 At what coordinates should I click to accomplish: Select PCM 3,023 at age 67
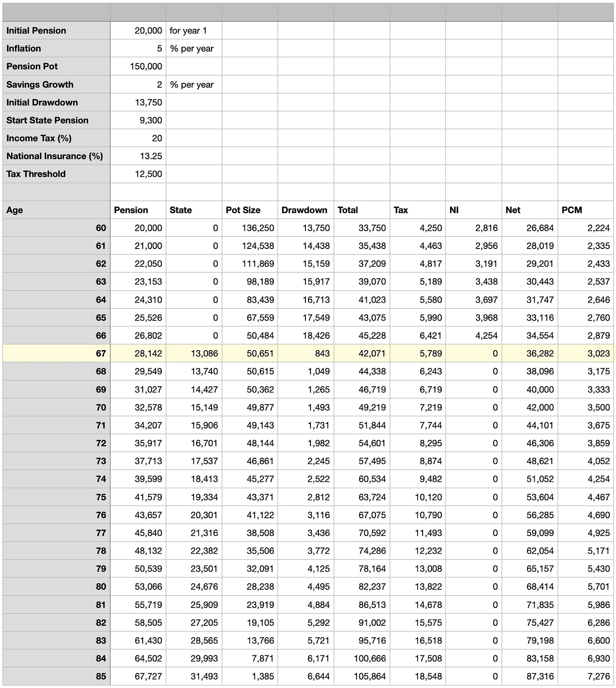[586, 354]
